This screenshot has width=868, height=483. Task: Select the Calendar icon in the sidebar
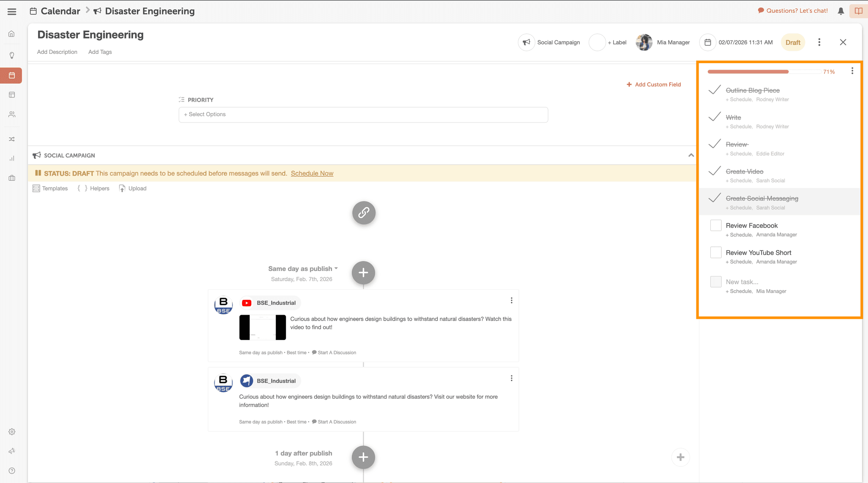(11, 75)
